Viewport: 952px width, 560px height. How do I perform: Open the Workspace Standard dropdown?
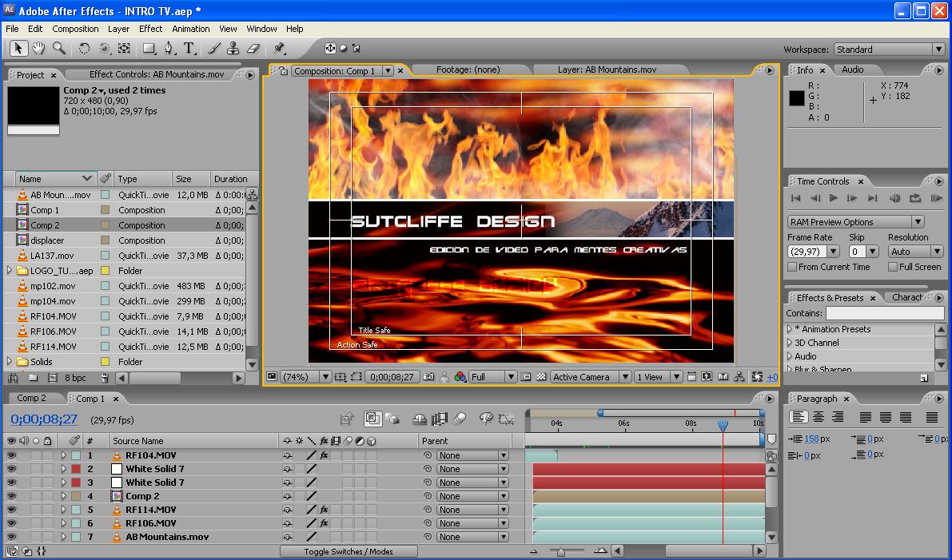[x=890, y=50]
